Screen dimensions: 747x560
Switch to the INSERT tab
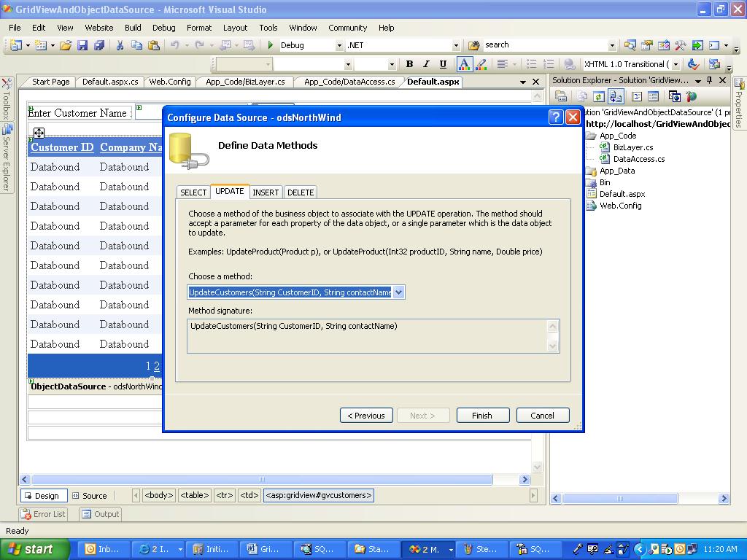266,192
